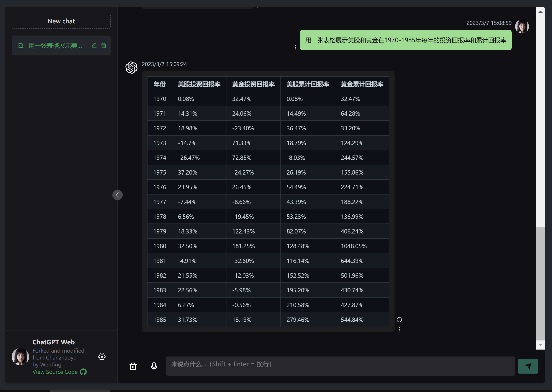Clear conversation with bottom trash icon
Screen dimensions: 552x392
133,366
